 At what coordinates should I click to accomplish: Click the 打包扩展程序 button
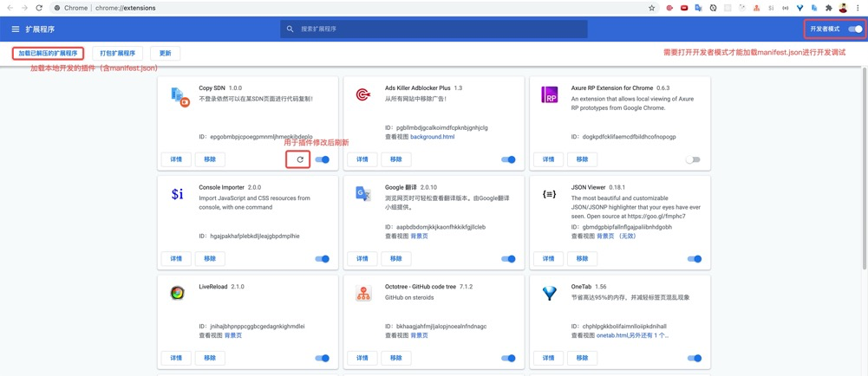(118, 53)
